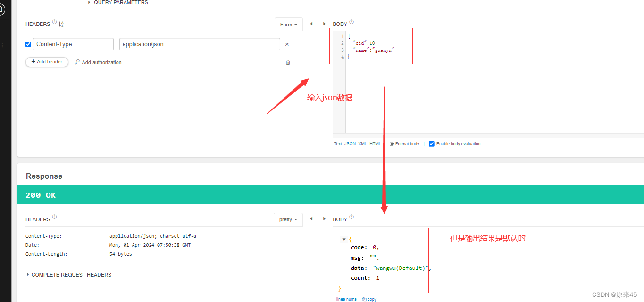Image resolution: width=644 pixels, height=302 pixels.
Task: Collapse the root JSON object in the response body
Action: (x=344, y=240)
